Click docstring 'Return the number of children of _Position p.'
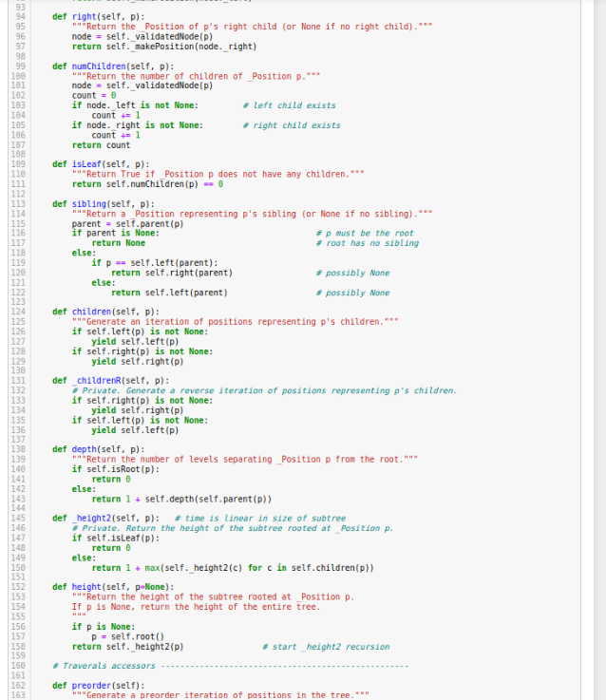Image resolution: width=606 pixels, height=700 pixels. point(196,76)
